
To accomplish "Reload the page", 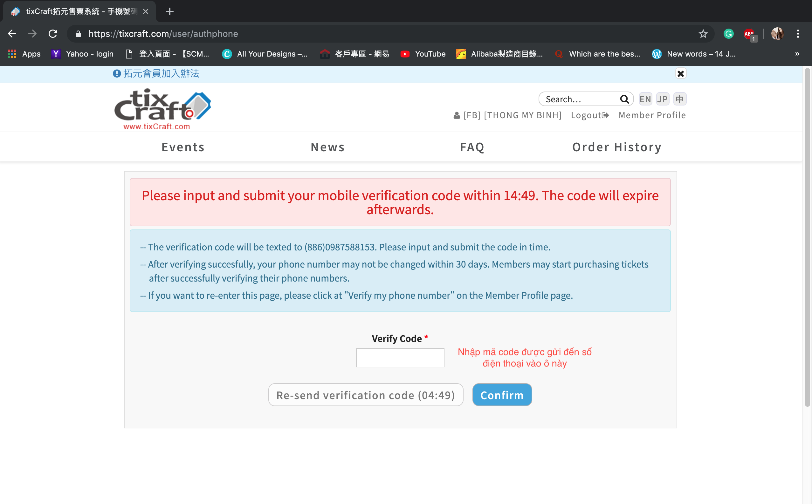I will (x=53, y=34).
